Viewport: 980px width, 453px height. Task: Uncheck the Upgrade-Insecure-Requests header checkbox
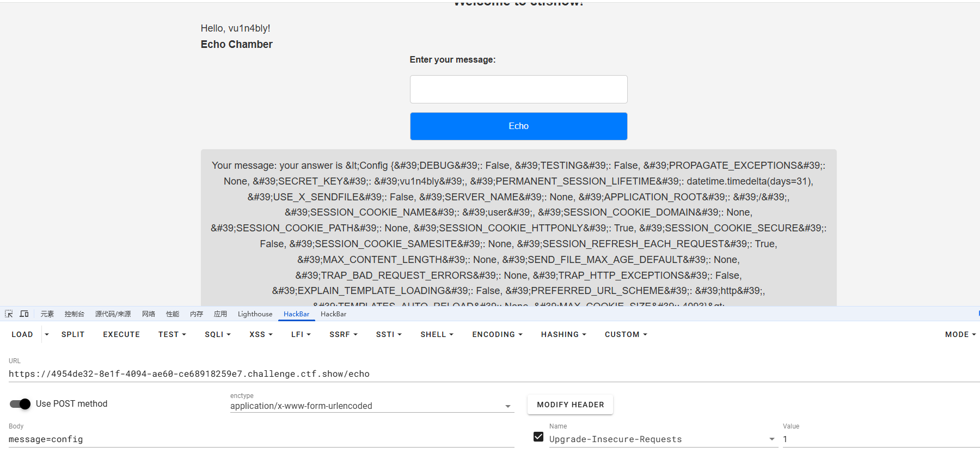(x=538, y=437)
